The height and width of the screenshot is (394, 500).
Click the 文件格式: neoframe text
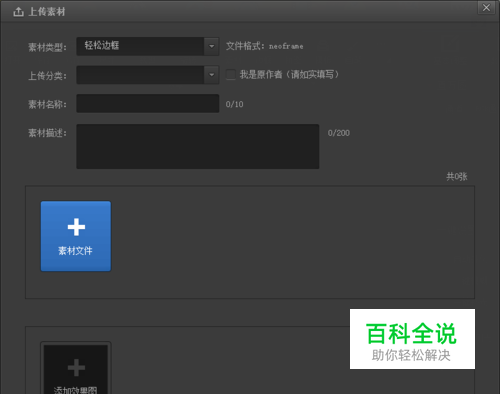[x=265, y=46]
